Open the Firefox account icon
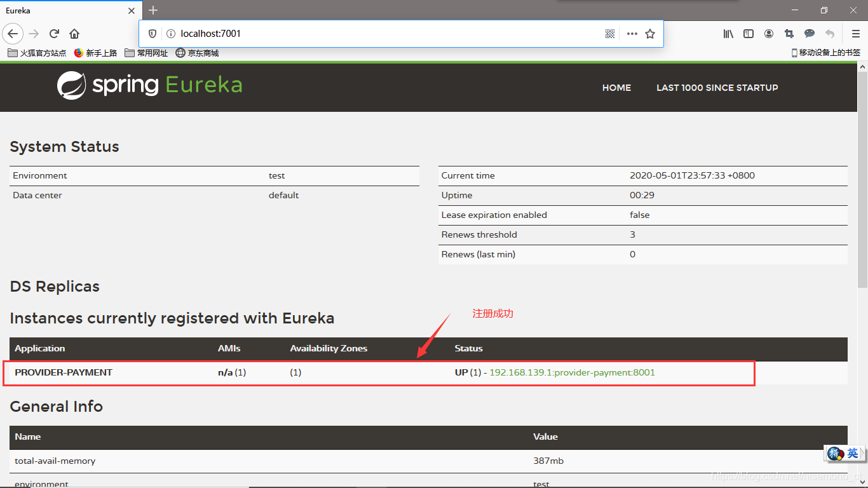 coord(769,34)
